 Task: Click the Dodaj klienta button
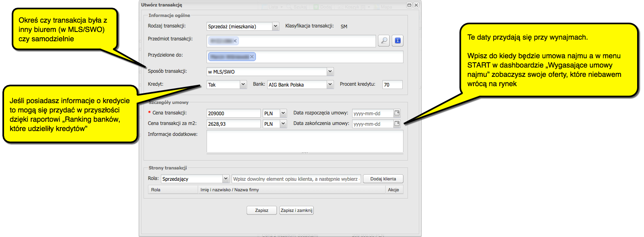(x=383, y=179)
